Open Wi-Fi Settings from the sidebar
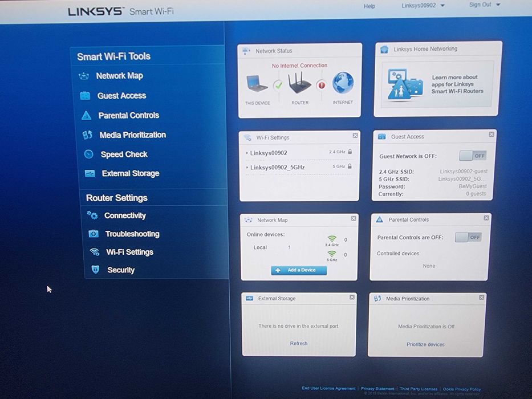Image resolution: width=532 pixels, height=399 pixels. (x=129, y=252)
